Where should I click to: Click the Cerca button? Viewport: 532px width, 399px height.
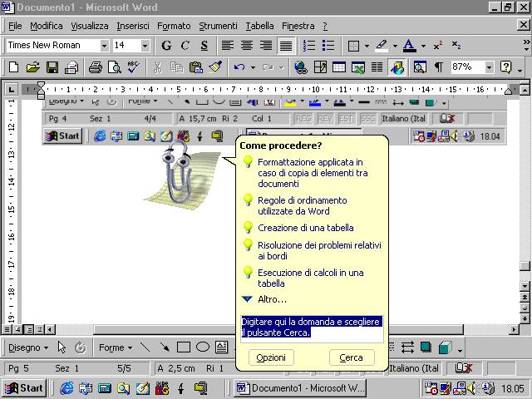[x=352, y=357]
